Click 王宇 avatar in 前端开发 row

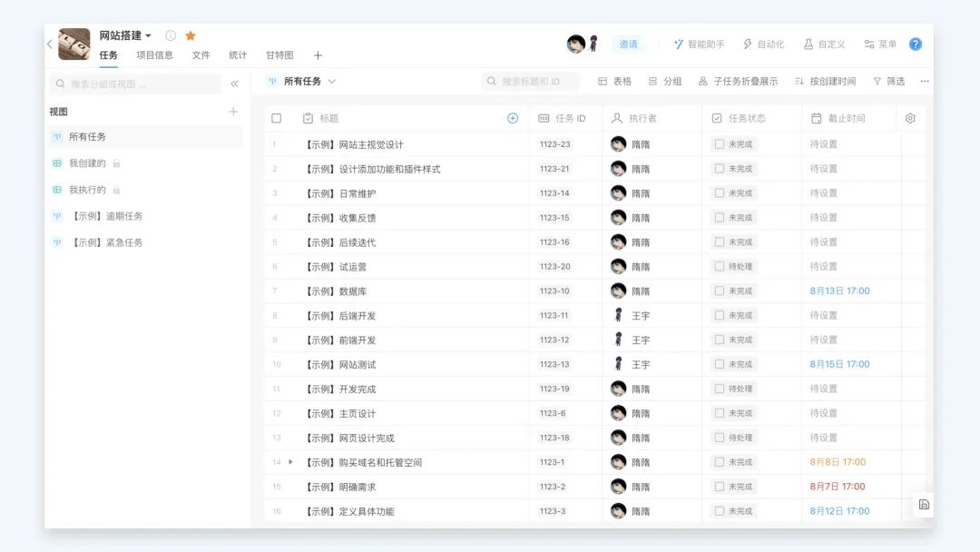point(618,340)
